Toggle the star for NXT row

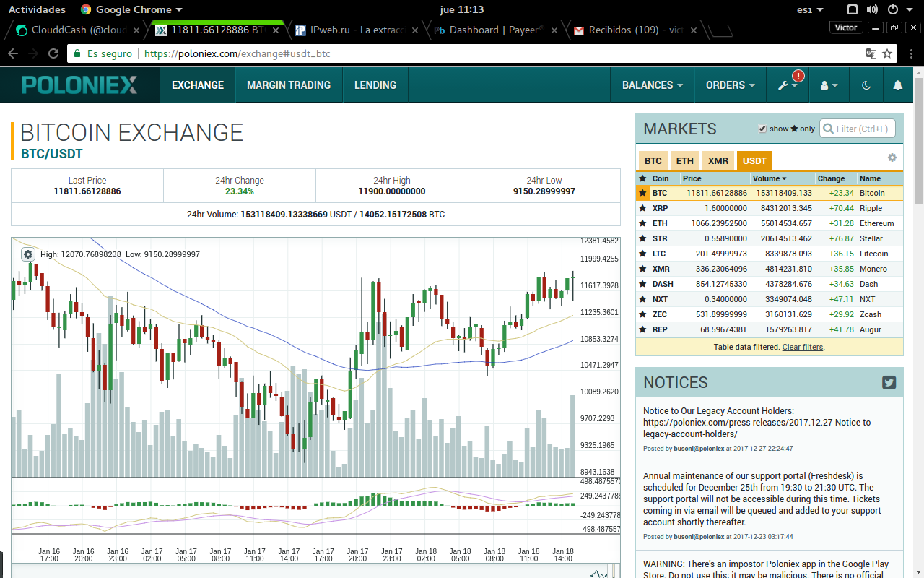[642, 299]
